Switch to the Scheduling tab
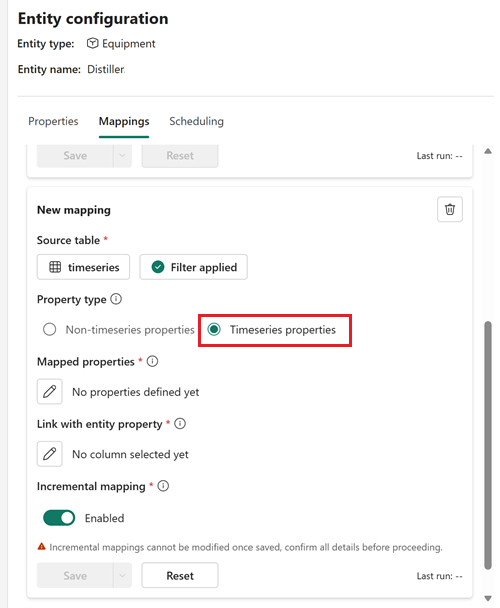The width and height of the screenshot is (500, 608). point(196,121)
